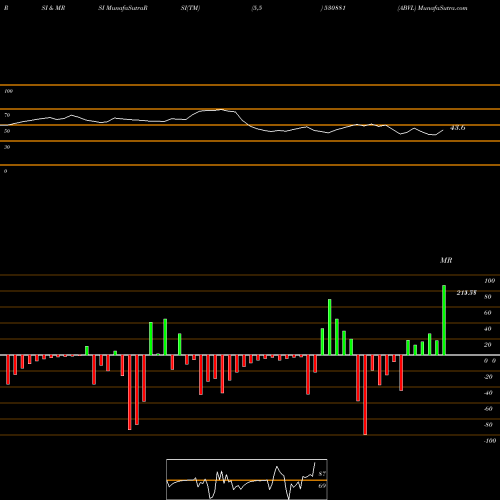
Task: Click the RSI panel's 70 level label
Action: (7, 115)
